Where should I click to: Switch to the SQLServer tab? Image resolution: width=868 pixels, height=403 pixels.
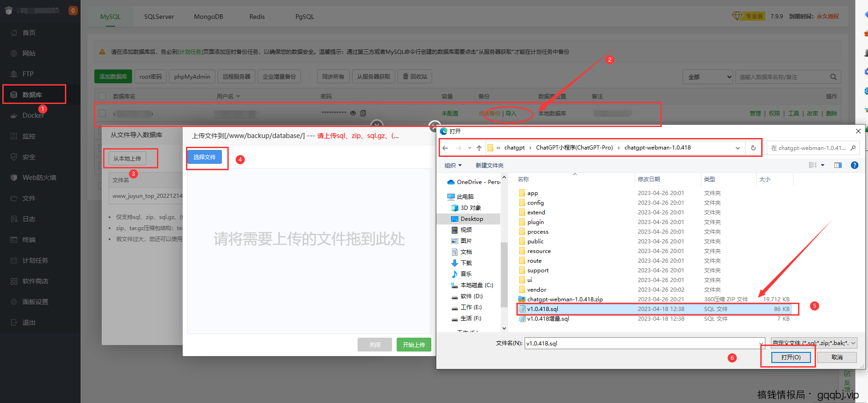coord(159,17)
